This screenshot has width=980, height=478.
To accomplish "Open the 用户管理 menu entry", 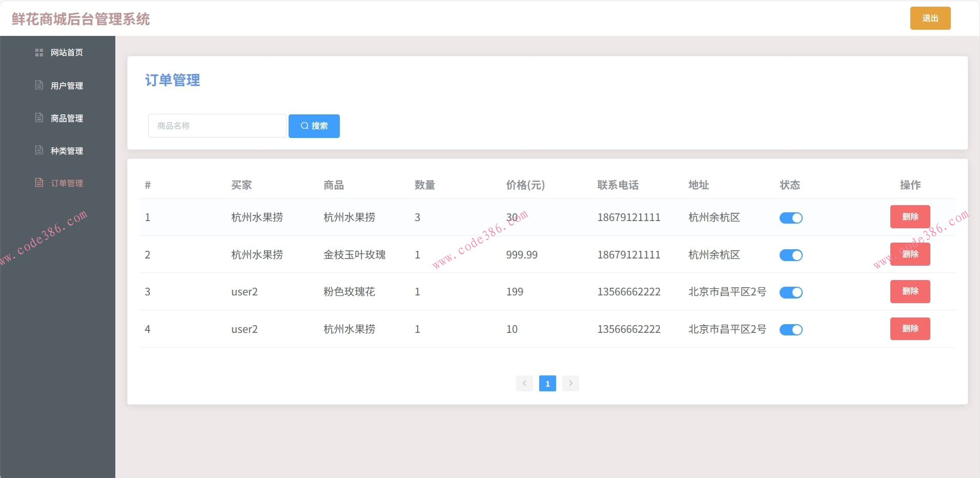I will pos(66,85).
